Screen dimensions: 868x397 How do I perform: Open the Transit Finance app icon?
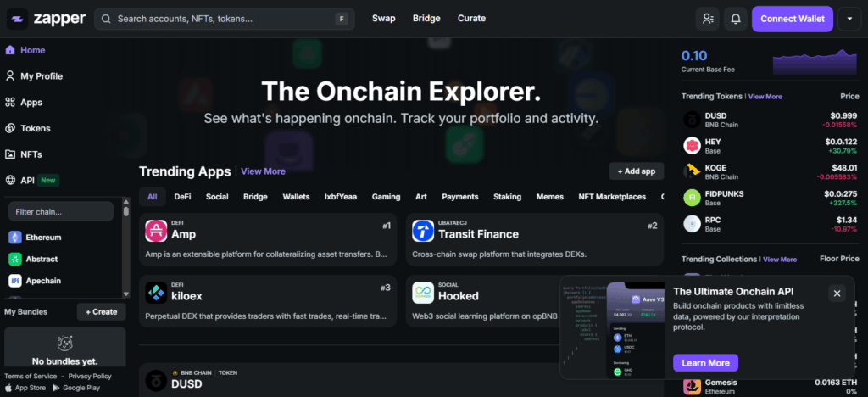coord(423,230)
